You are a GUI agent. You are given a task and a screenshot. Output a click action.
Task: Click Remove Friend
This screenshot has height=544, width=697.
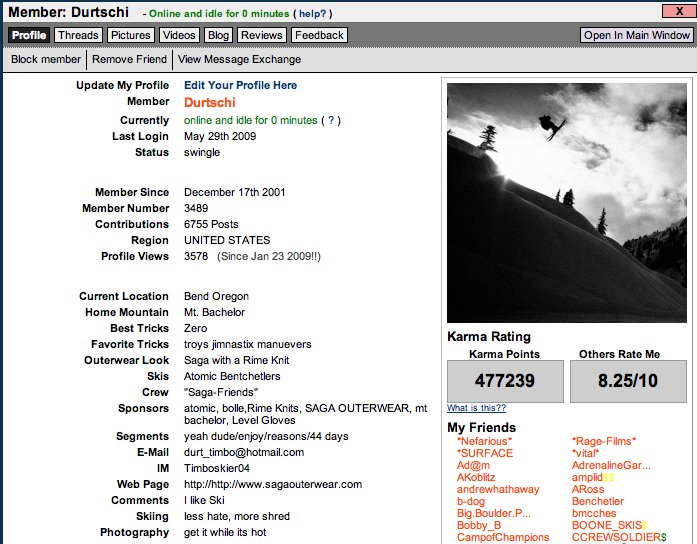[x=129, y=59]
